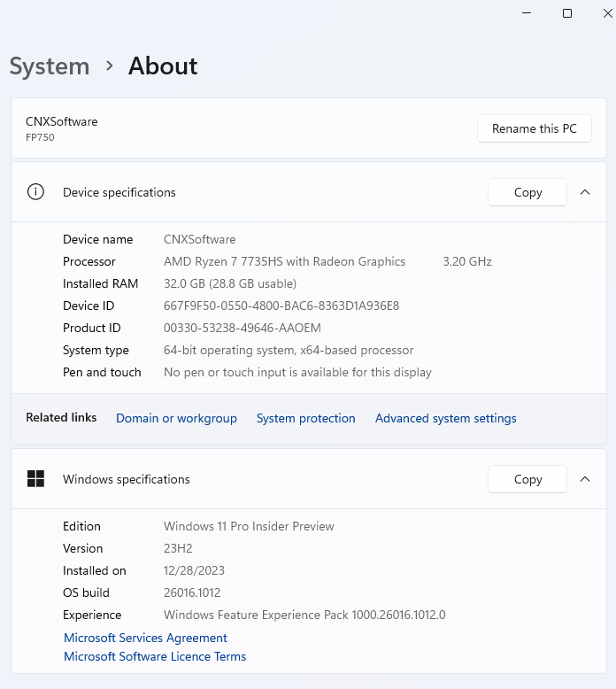616x689 pixels.
Task: Click the 23H2 version value
Action: [178, 548]
